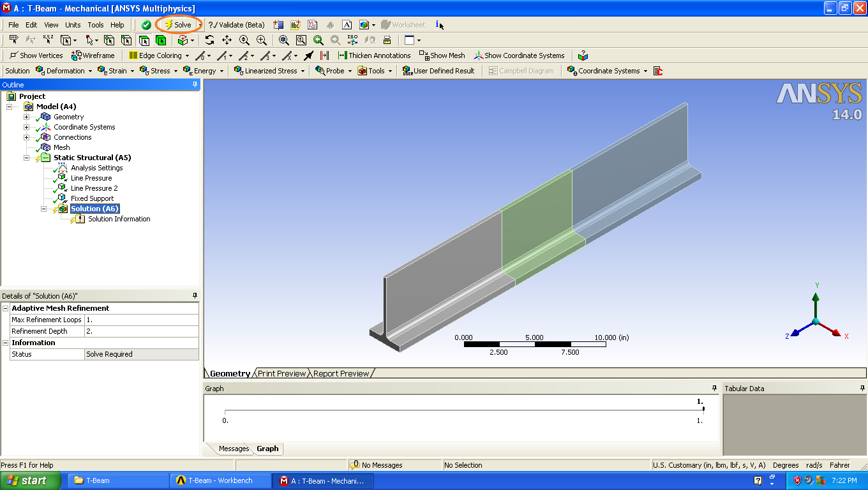Click the Rotate view tool icon
The image size is (868, 490).
[209, 40]
